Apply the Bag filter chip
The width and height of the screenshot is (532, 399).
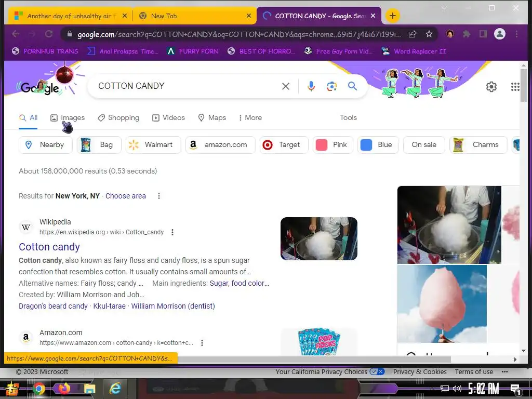[99, 145]
